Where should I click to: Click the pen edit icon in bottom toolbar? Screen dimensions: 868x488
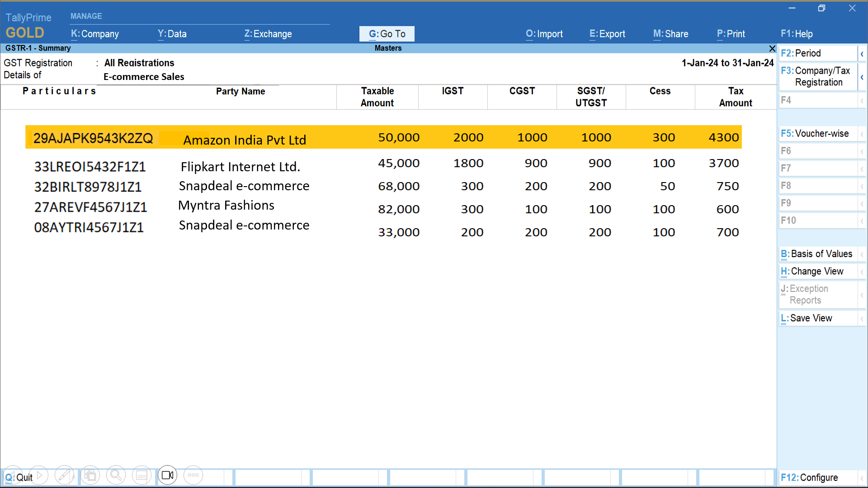click(64, 475)
